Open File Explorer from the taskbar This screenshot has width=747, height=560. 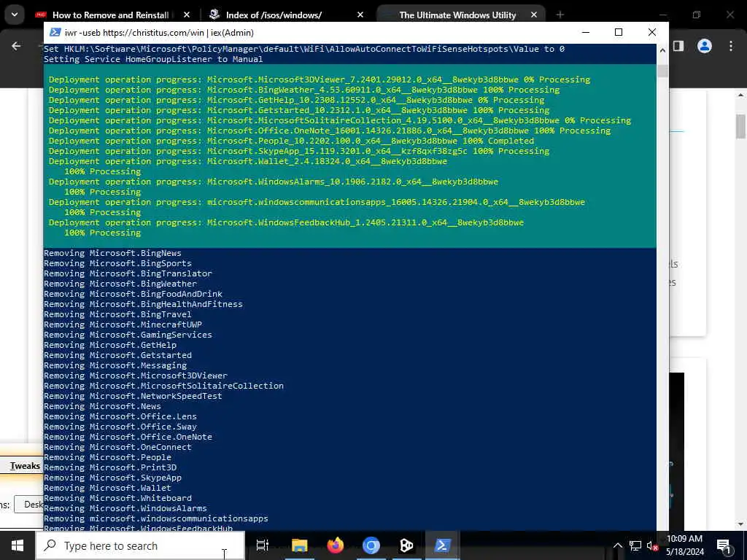[300, 545]
